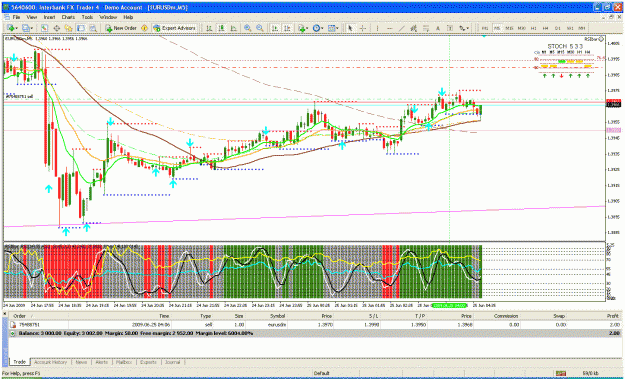Open the Market Watch window icon

click(44, 28)
